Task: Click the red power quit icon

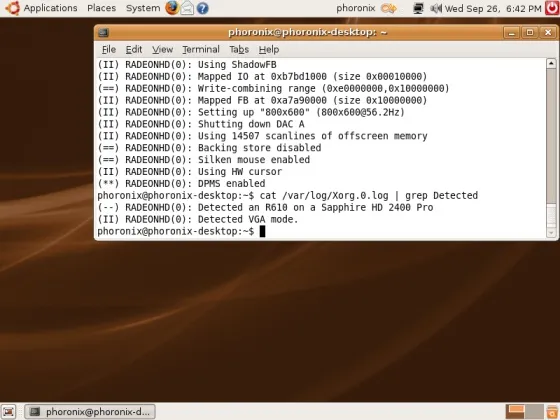Action: point(552,8)
